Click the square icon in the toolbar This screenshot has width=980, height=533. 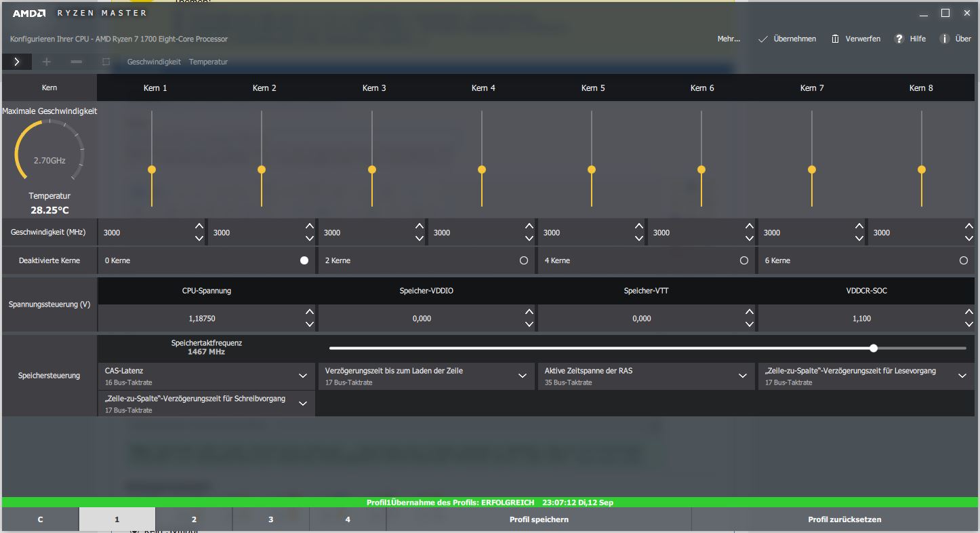[x=106, y=62]
